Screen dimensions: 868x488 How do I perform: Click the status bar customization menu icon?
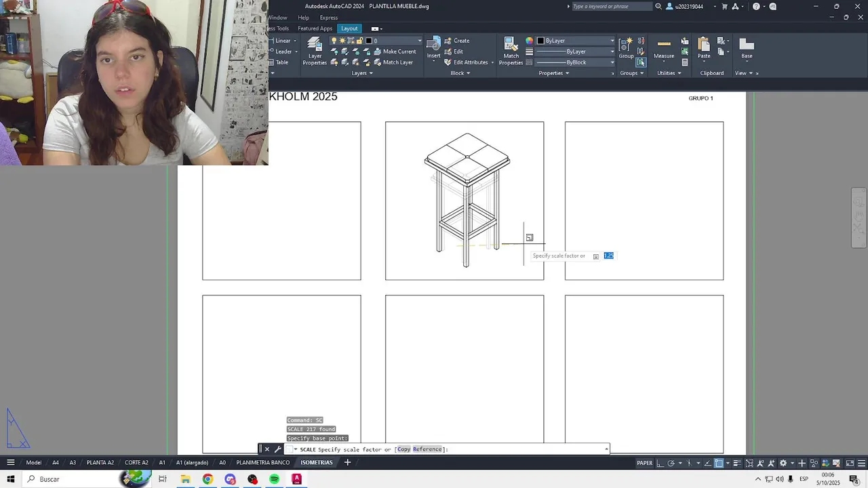[x=862, y=463]
